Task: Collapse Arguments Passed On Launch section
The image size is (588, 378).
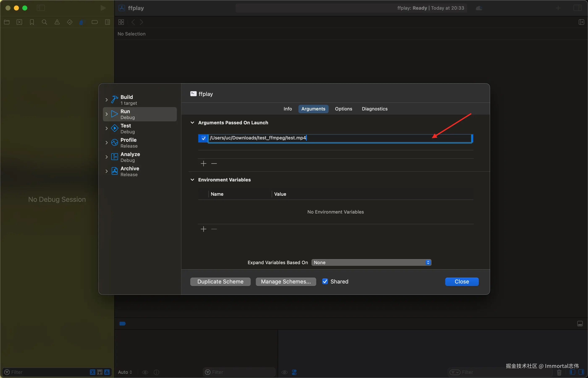Action: tap(192, 122)
